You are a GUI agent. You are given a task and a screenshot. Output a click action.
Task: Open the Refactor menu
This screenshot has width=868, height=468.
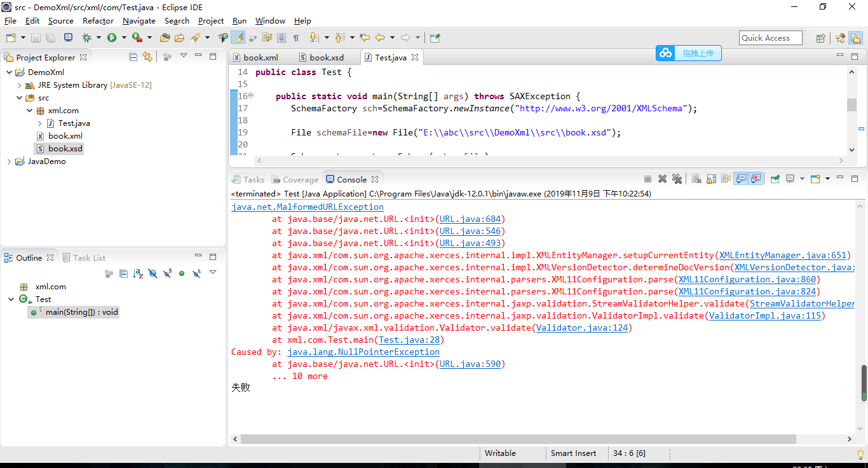point(98,20)
